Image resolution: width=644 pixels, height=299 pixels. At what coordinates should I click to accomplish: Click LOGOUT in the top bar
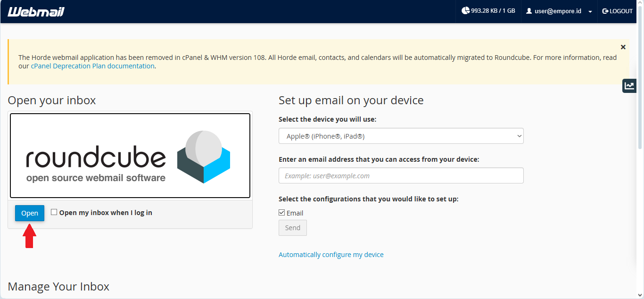click(620, 11)
